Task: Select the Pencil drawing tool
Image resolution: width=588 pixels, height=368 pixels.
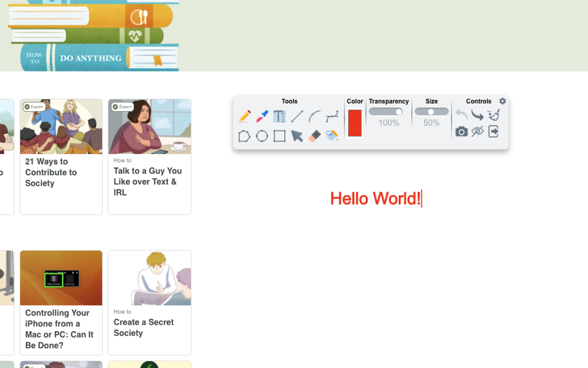Action: pyautogui.click(x=244, y=116)
